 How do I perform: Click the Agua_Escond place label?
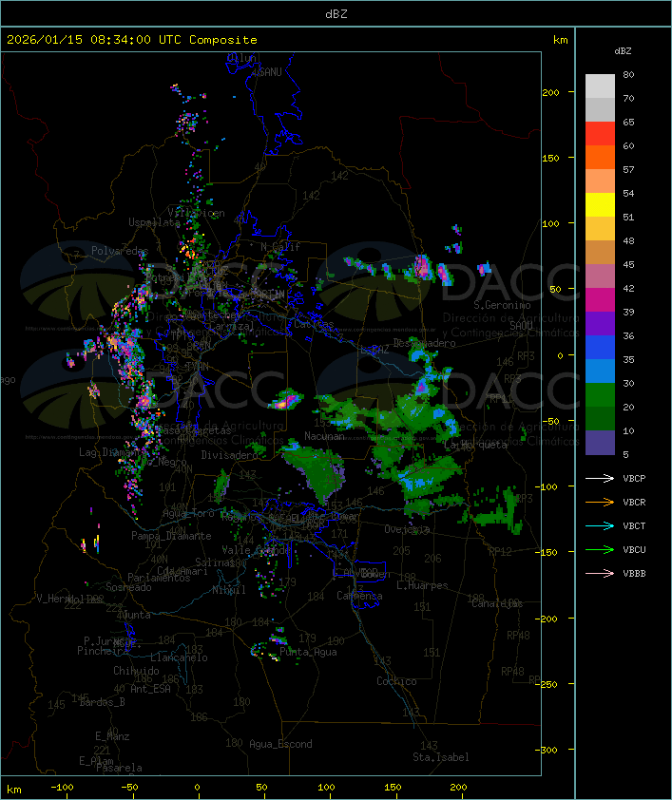coord(280,744)
